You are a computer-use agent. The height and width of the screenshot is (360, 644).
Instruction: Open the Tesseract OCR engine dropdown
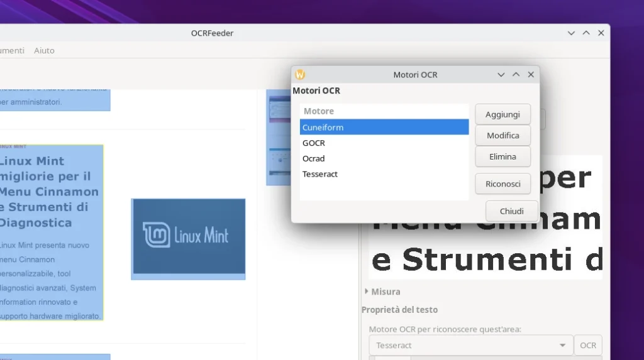click(x=470, y=346)
